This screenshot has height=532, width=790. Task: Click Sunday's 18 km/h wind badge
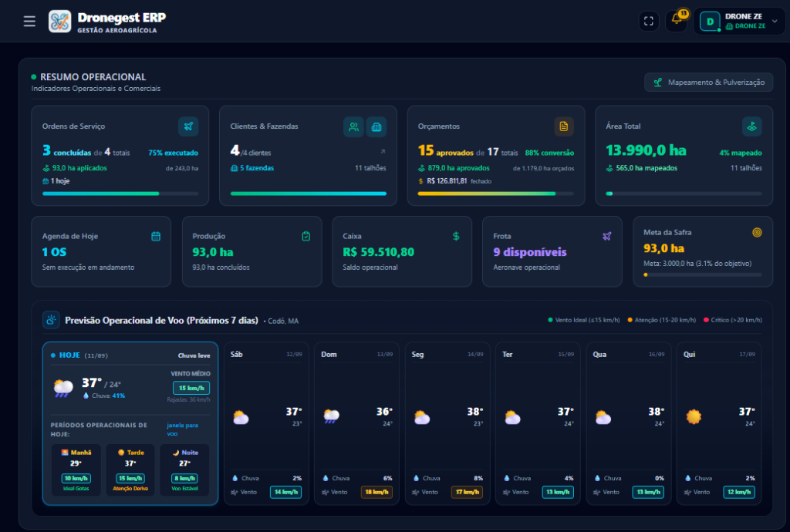(x=376, y=492)
